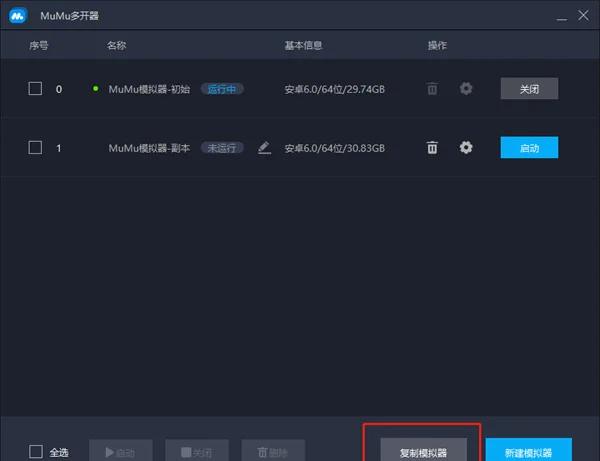
Task: Toggle the 全选 select-all checkbox
Action: 36,451
